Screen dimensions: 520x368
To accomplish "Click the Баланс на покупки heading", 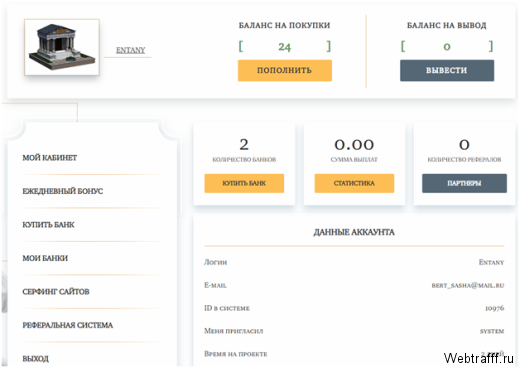I will [284, 25].
